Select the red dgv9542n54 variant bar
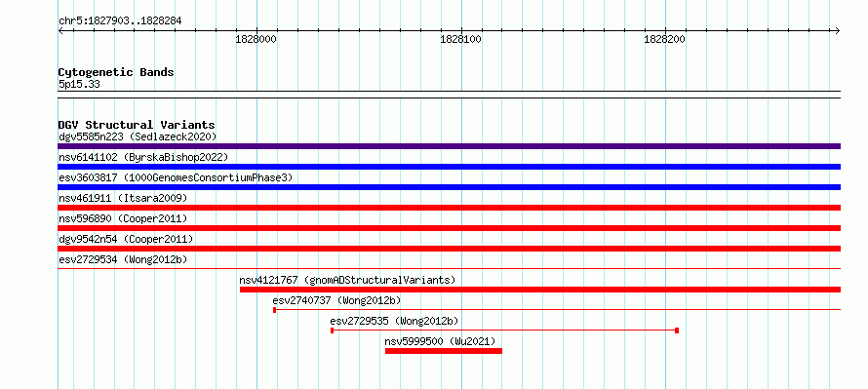 click(449, 249)
